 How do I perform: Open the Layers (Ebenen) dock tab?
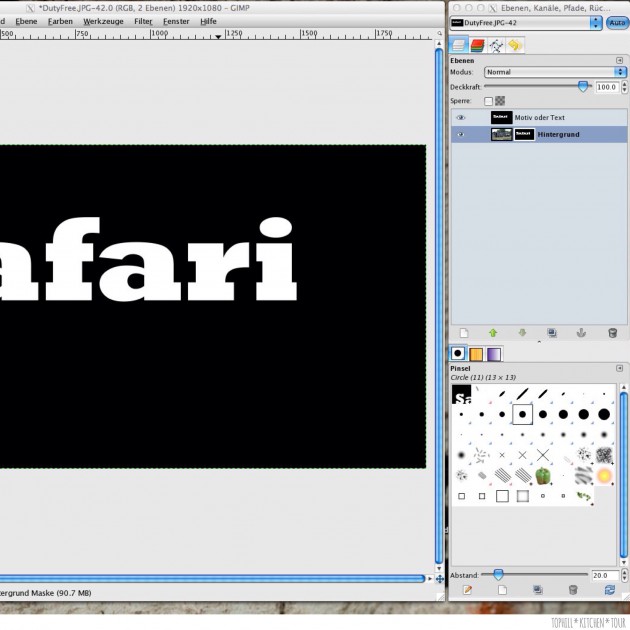[458, 45]
